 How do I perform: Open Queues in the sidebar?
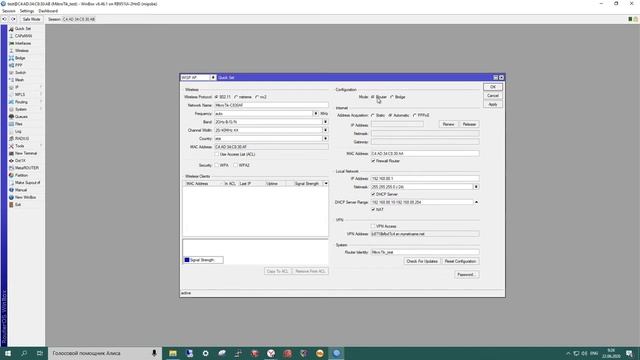tap(21, 117)
